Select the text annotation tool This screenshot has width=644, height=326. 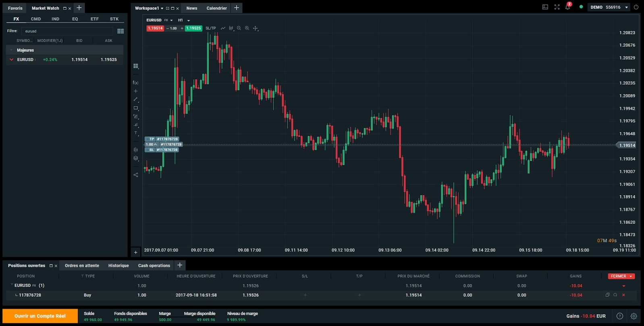[x=136, y=133]
